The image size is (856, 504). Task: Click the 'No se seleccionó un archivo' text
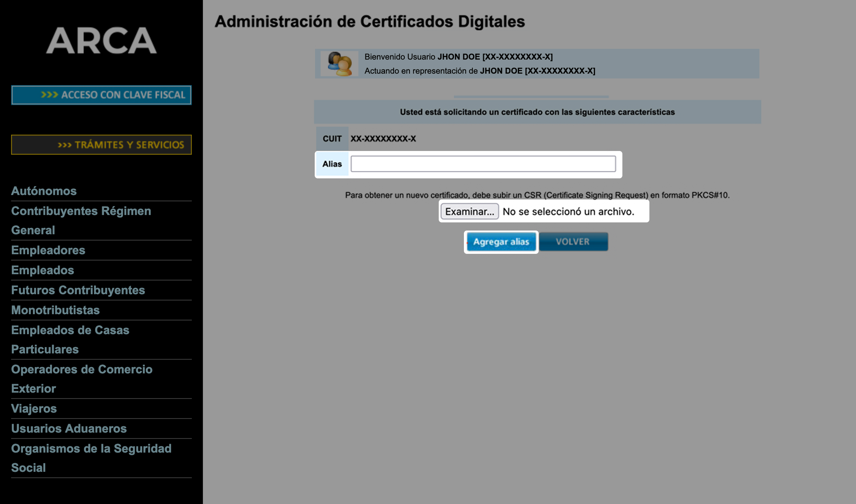point(568,212)
